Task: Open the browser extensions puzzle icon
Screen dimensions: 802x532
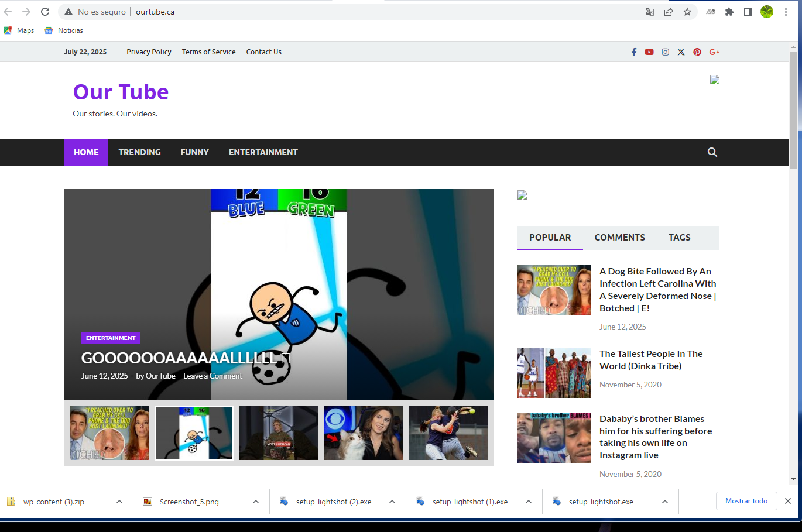Action: pos(729,12)
